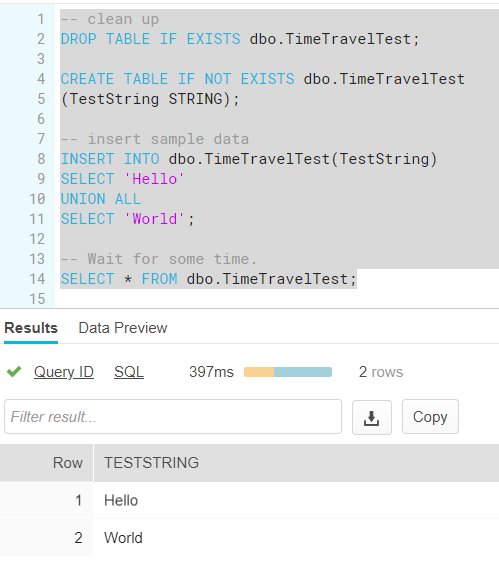Click the 2 rows count label
The height and width of the screenshot is (564, 499).
tap(381, 372)
